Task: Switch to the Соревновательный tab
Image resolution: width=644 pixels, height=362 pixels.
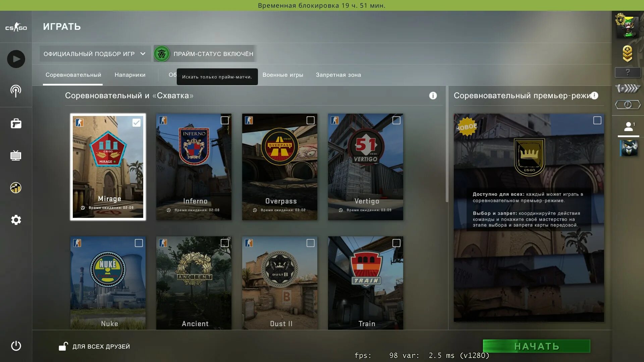Action: point(73,75)
